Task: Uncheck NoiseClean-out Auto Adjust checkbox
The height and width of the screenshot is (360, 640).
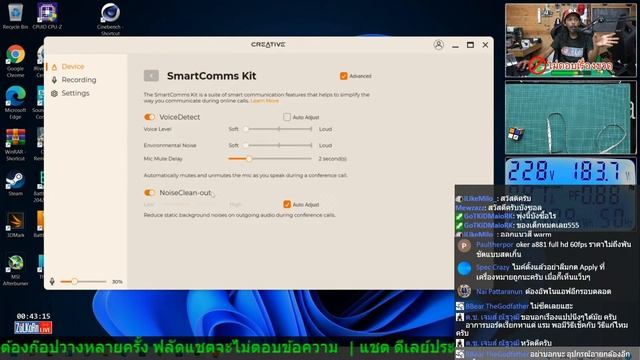Action: pos(287,204)
